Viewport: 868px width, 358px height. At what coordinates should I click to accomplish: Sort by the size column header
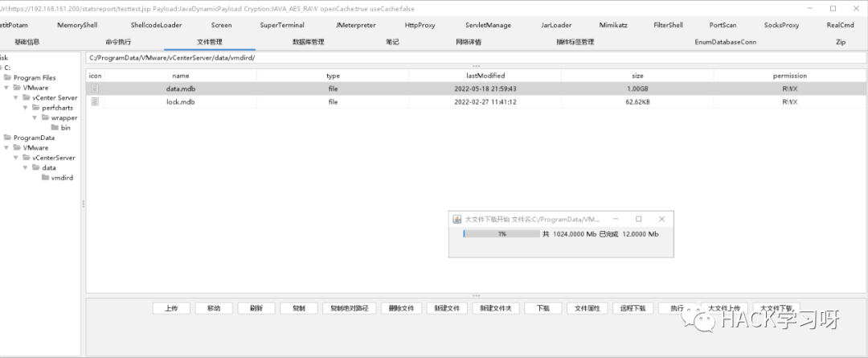pyautogui.click(x=637, y=76)
